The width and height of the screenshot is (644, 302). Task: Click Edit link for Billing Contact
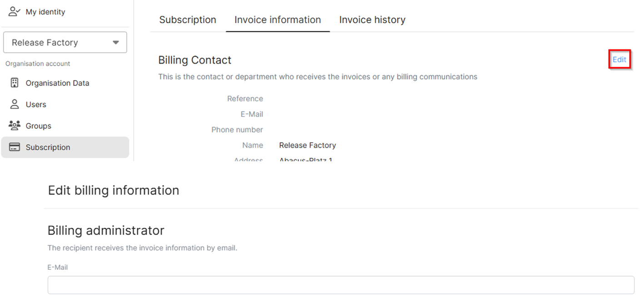[x=619, y=59]
